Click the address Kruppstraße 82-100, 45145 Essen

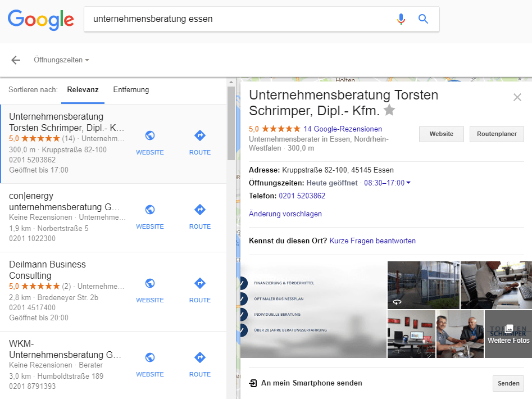(x=338, y=170)
